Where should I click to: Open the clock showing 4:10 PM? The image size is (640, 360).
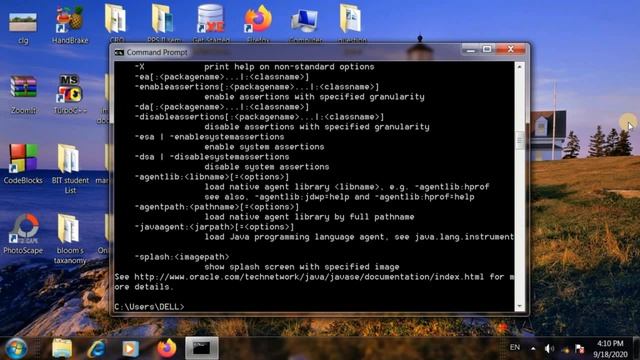point(610,349)
